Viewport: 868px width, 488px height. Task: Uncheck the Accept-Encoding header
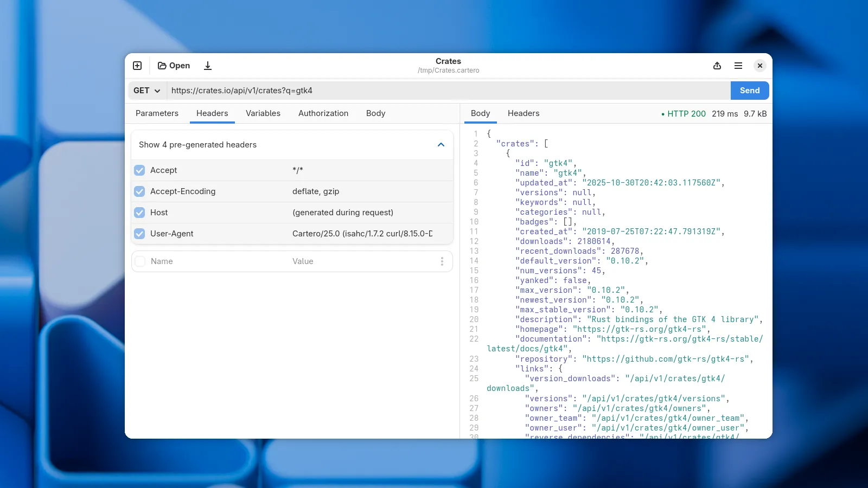click(x=139, y=191)
